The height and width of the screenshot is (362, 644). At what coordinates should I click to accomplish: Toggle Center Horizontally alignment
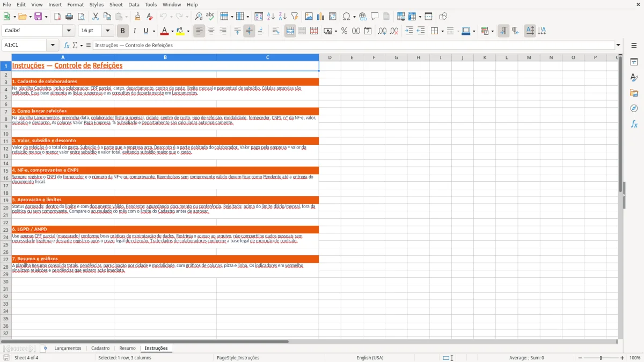[211, 31]
